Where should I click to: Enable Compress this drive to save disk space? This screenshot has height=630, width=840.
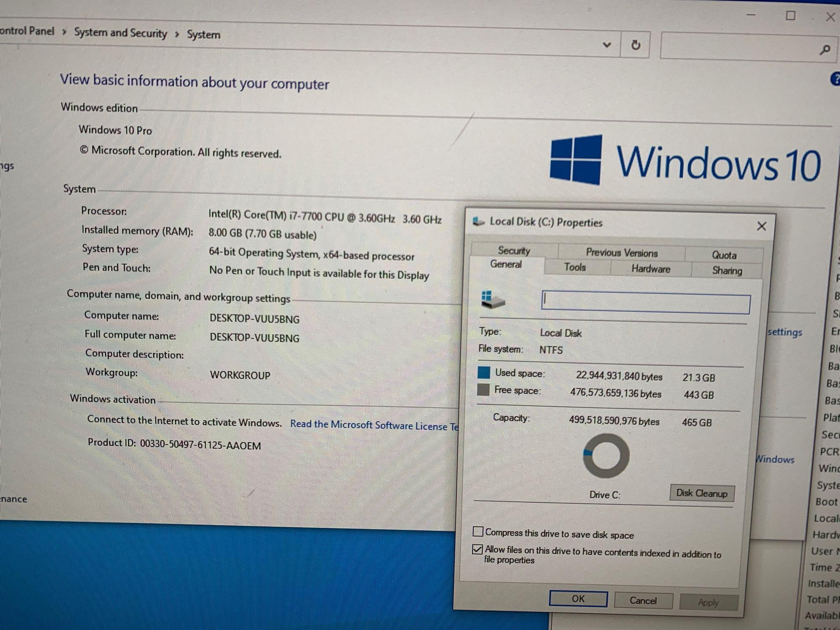tap(478, 531)
